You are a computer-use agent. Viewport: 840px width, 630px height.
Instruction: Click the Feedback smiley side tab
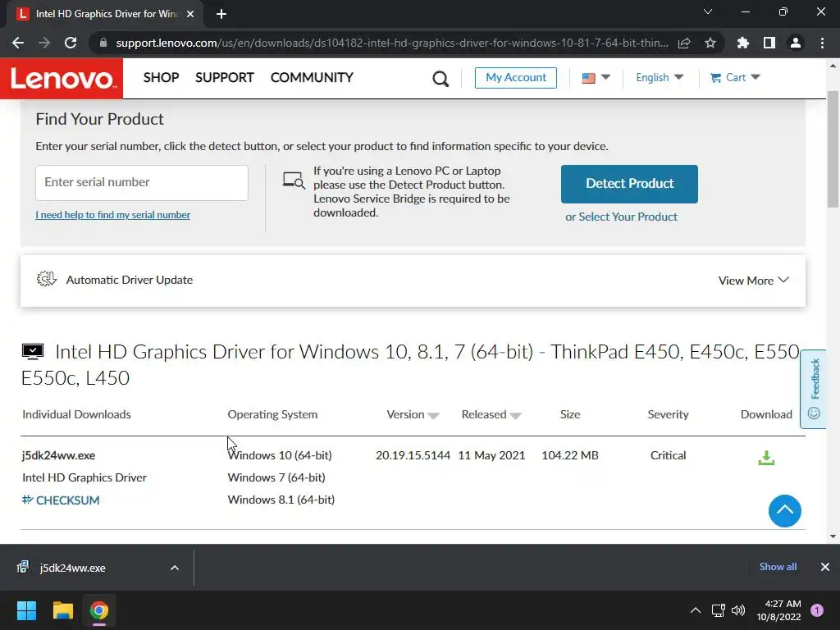click(813, 388)
